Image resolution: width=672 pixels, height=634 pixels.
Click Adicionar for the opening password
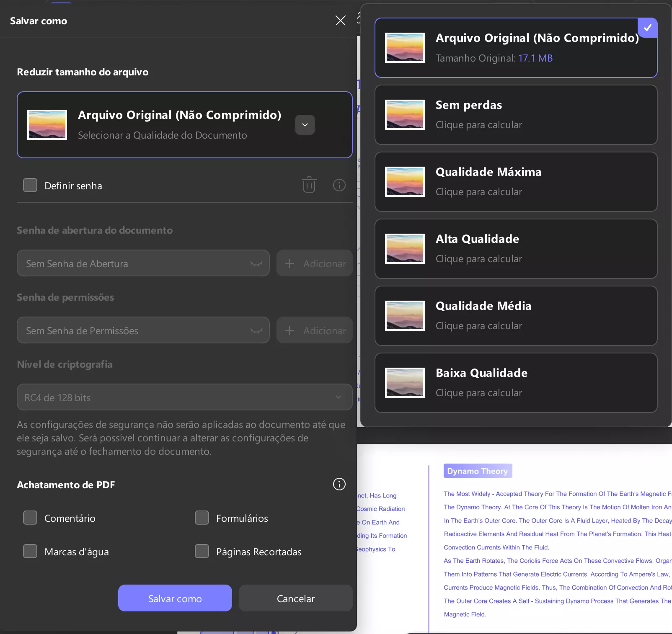tap(315, 263)
